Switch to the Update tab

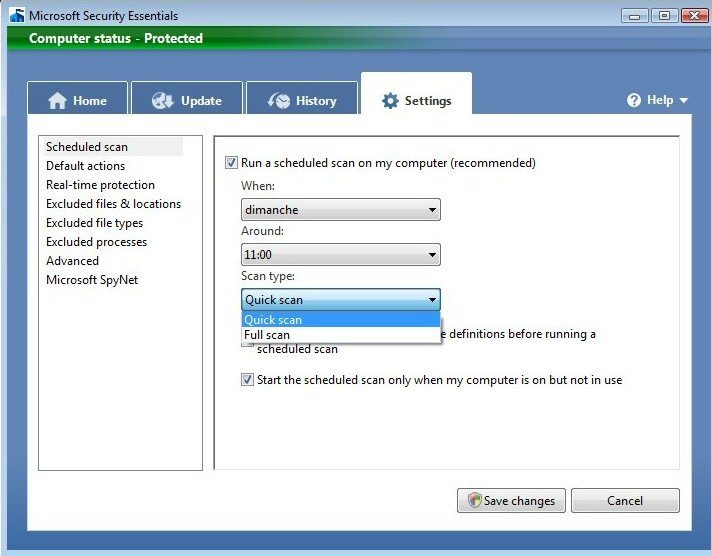point(187,98)
